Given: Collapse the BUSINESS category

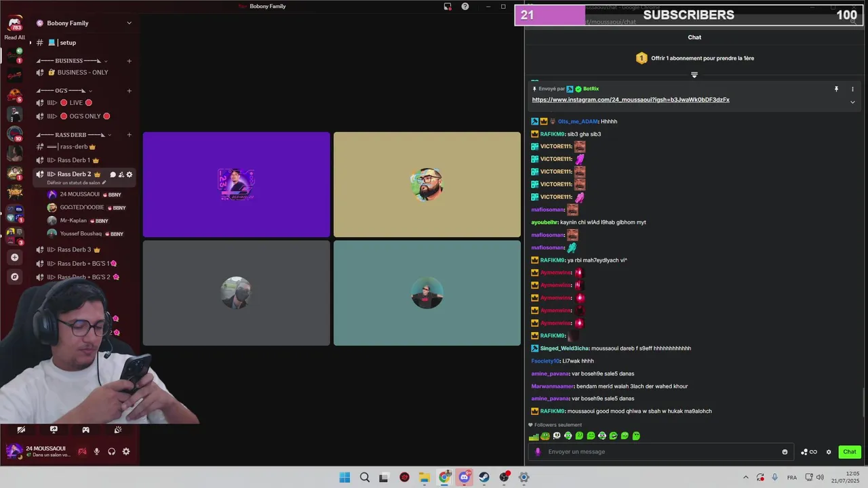Looking at the screenshot, I should click(71, 61).
